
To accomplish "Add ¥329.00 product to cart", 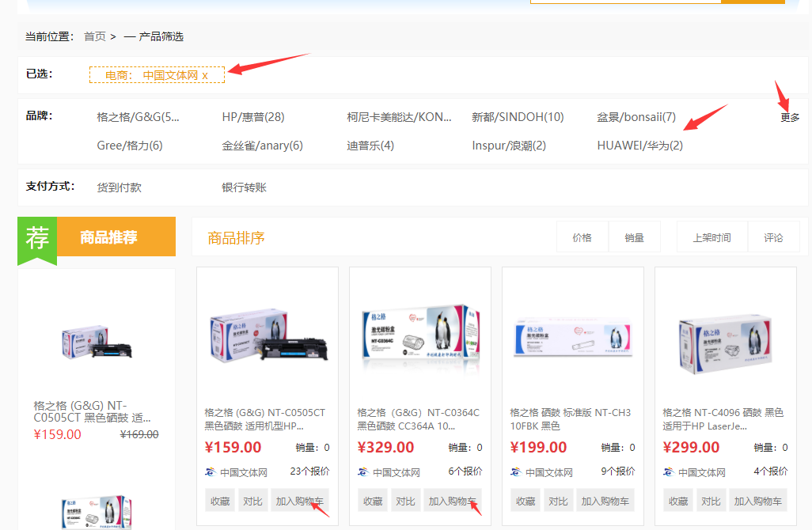I will click(x=452, y=501).
